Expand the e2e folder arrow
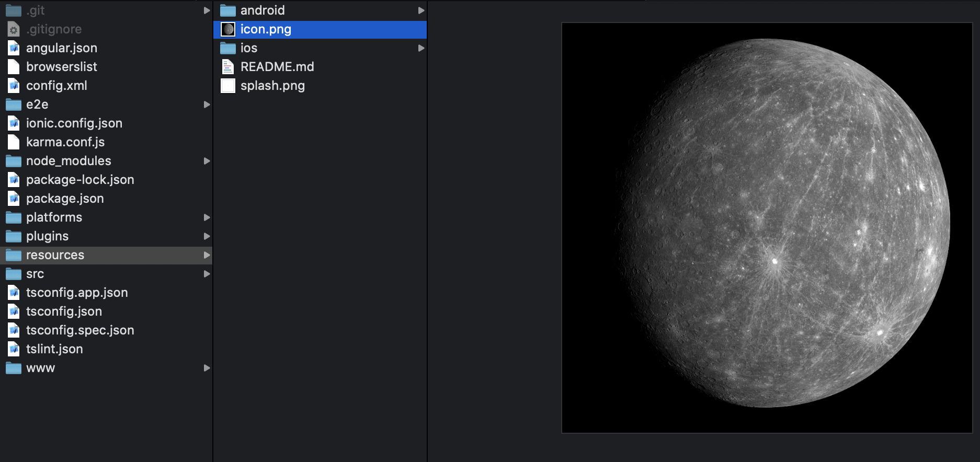 207,105
